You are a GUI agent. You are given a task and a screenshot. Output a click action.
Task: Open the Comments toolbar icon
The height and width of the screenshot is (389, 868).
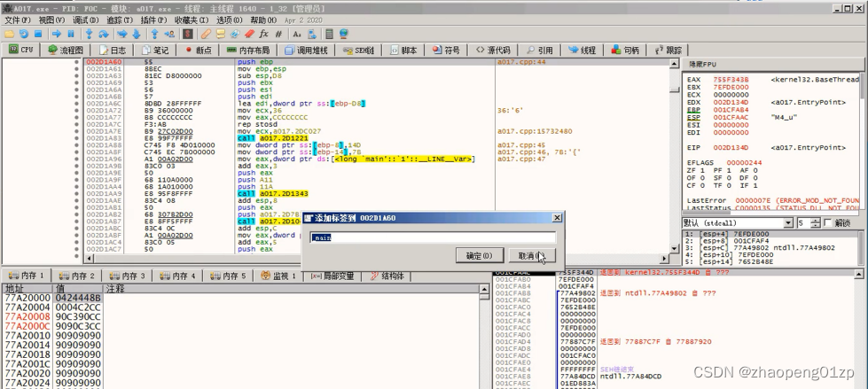coord(220,35)
